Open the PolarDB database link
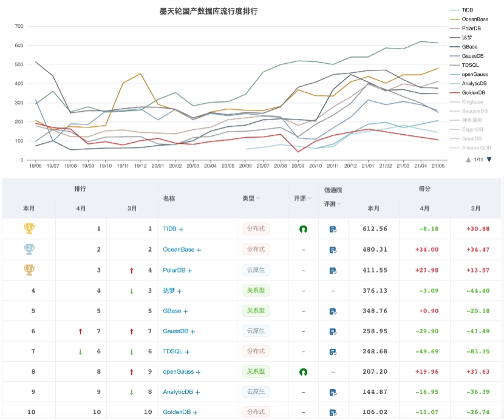 click(174, 270)
